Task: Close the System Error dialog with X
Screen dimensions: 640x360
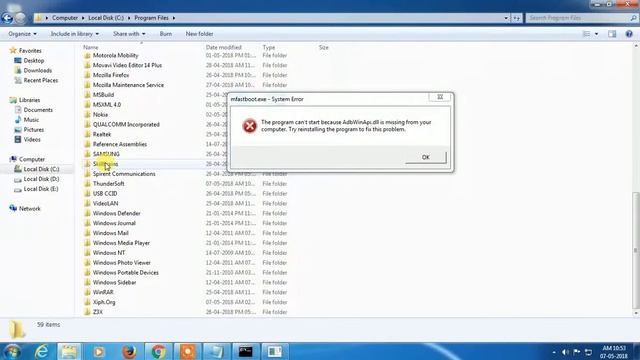Action: (440, 97)
